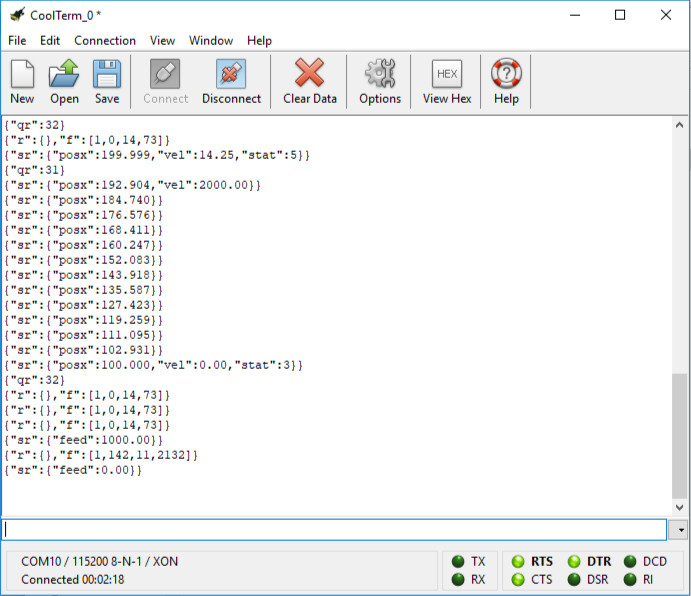Click the RI status LED

pos(630,579)
